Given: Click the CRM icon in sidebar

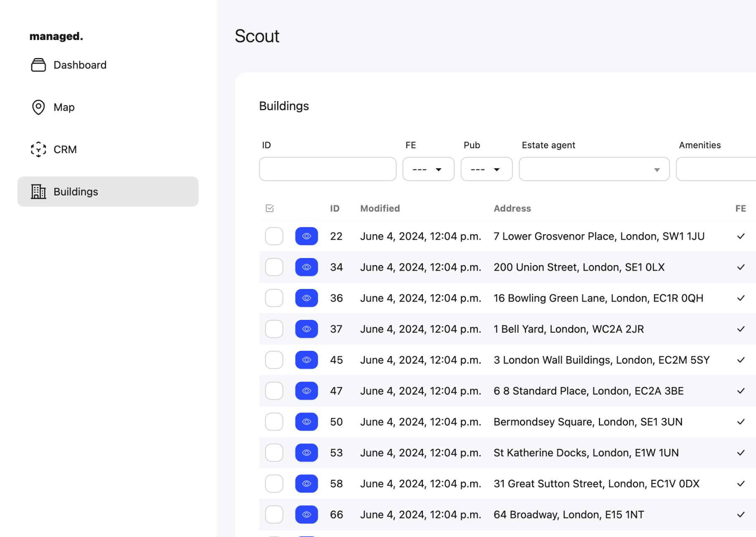Looking at the screenshot, I should (x=38, y=149).
